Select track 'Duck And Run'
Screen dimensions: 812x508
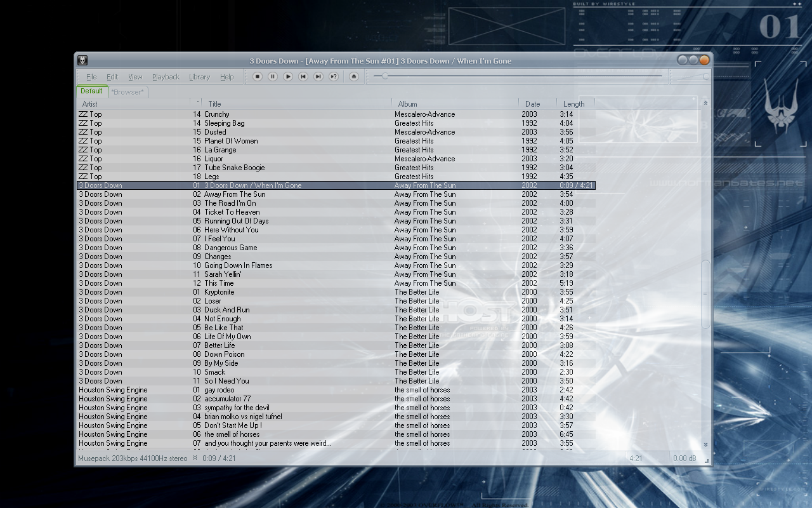(x=336, y=310)
